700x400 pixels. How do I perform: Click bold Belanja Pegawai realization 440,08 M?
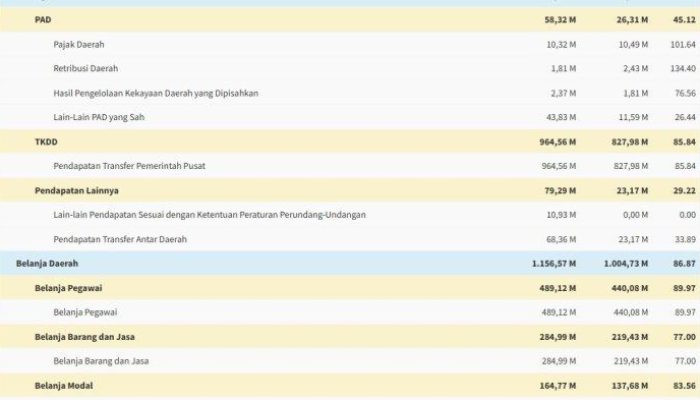629,288
